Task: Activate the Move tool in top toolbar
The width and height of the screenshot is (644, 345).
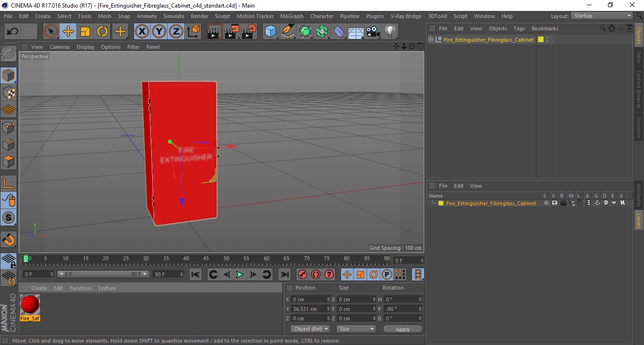Action: [x=68, y=32]
